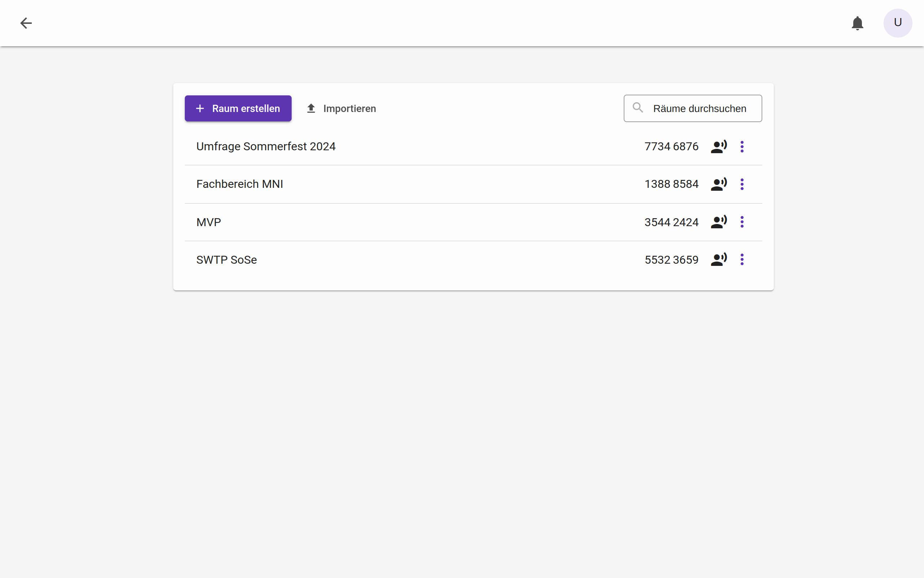Click role icon for MVP row
Image resolution: width=924 pixels, height=578 pixels.
(719, 222)
